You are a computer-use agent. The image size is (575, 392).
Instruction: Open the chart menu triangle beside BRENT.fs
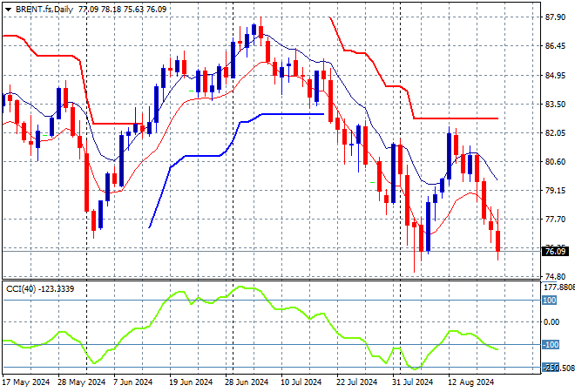8,10
